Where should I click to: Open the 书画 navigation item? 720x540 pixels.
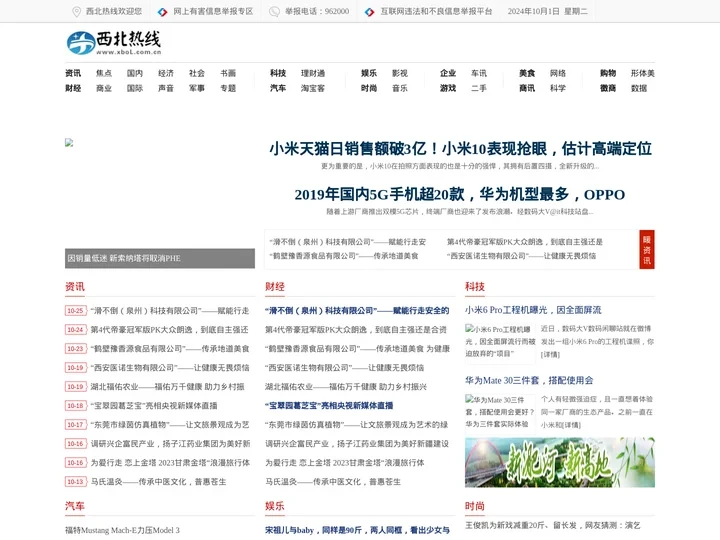point(228,73)
